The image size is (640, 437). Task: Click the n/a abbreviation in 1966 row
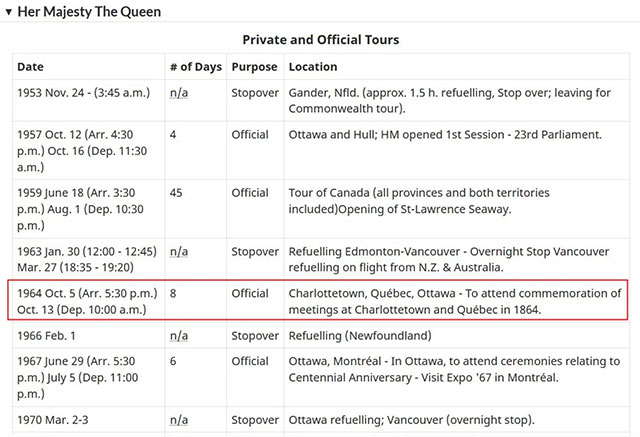[x=179, y=336]
